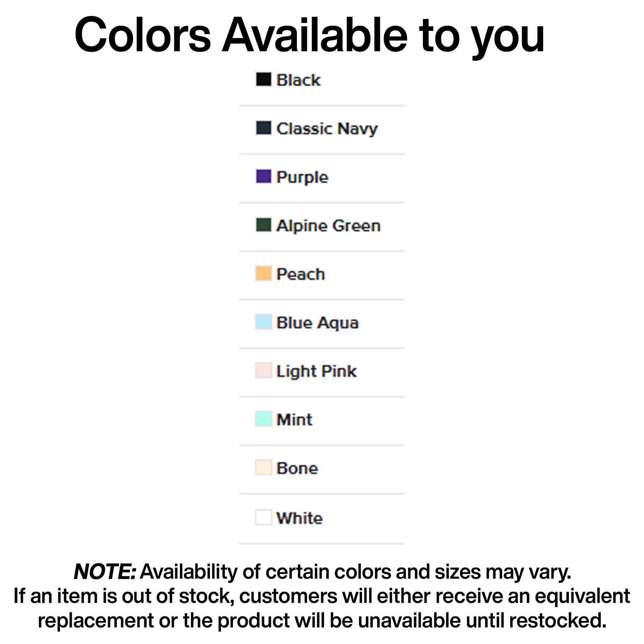The image size is (644, 644).
Task: Click the Alpine Green label text
Action: coord(328,226)
